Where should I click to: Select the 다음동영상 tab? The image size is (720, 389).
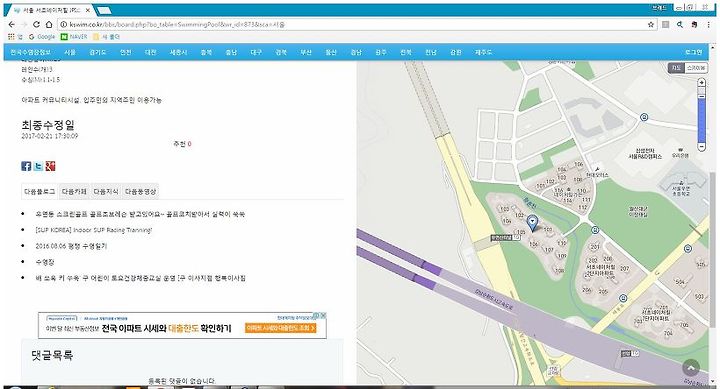[141, 192]
